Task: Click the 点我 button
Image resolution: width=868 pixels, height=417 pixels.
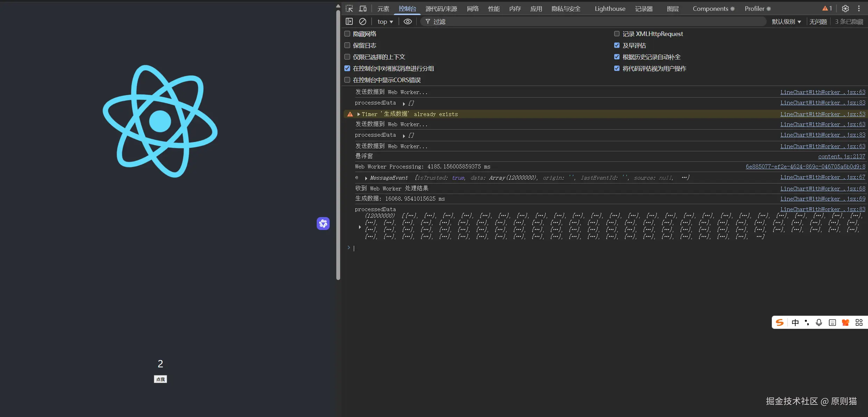Action: [160, 379]
